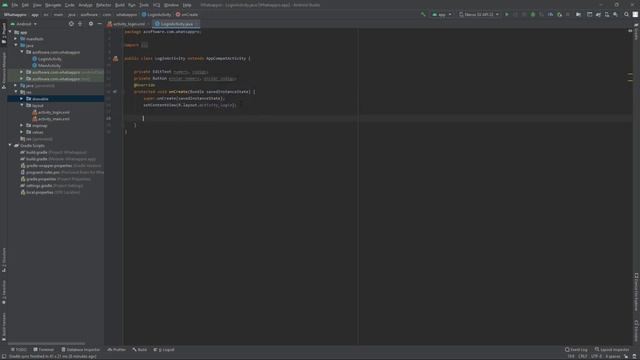
Task: Click the user avatar icon at top right
Action: click(x=635, y=14)
